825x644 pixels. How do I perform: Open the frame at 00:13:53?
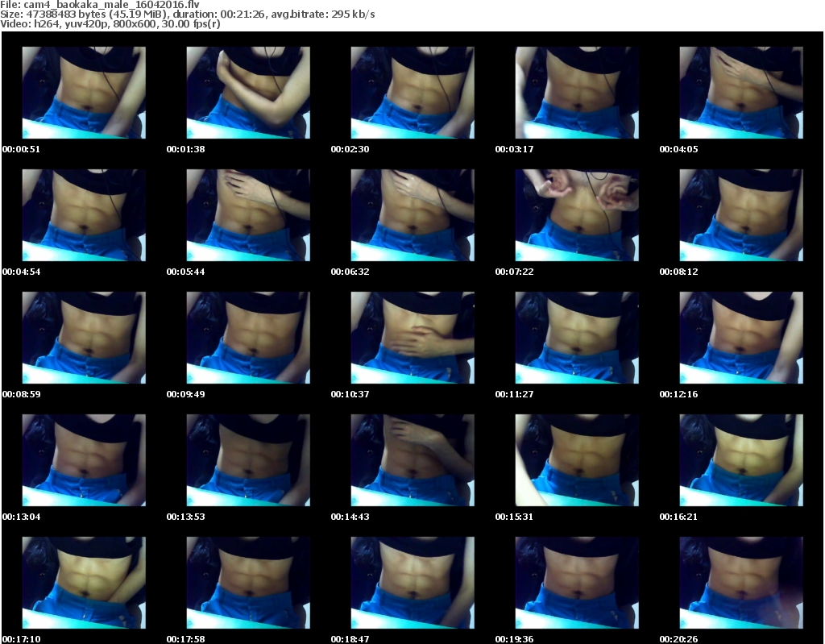[248, 460]
